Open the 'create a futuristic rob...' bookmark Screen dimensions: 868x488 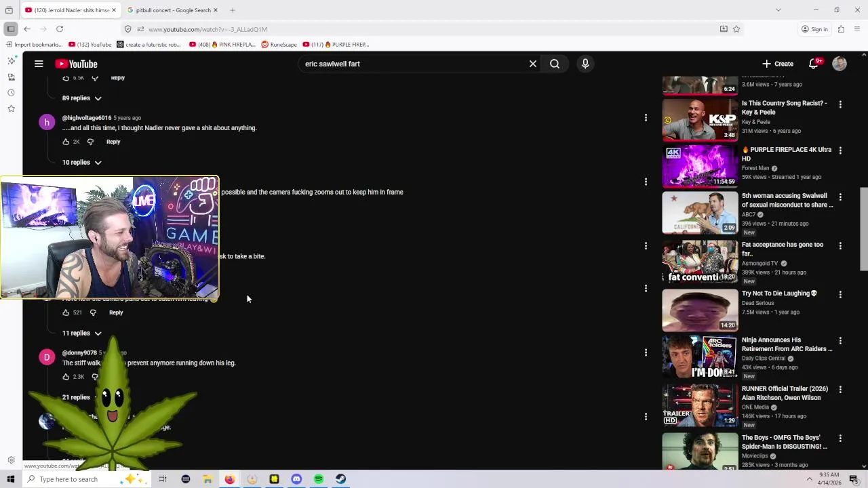click(x=149, y=45)
